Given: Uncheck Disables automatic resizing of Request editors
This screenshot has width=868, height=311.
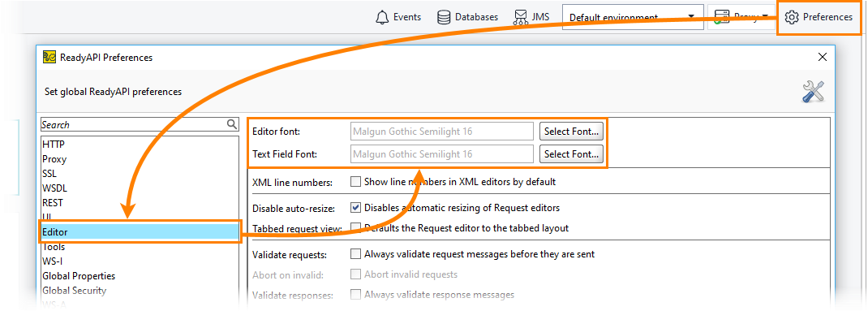Looking at the screenshot, I should click(x=355, y=208).
